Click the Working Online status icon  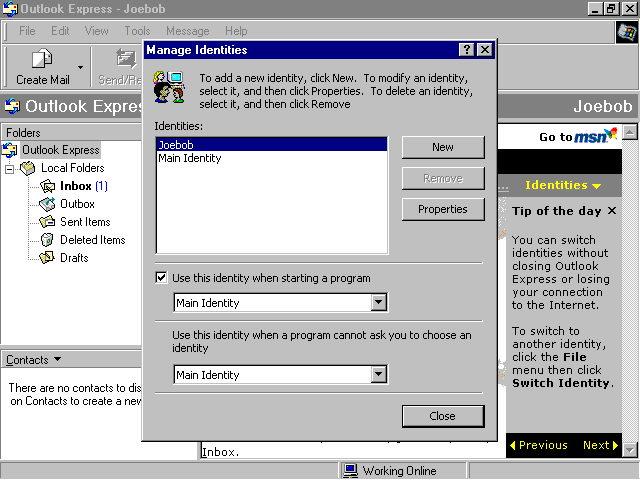(x=350, y=471)
